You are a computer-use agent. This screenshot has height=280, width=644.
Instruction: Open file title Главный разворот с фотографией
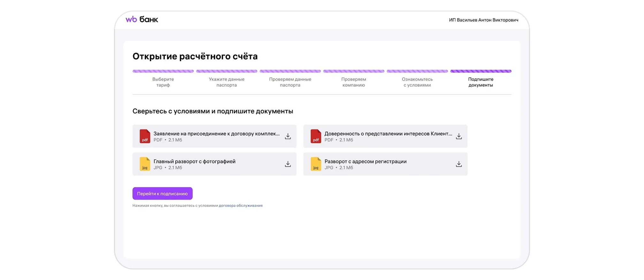coord(195,161)
